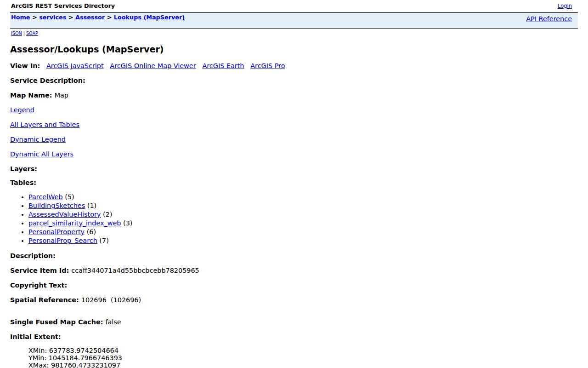Click the Lookups (MapServer) breadcrumb link

(x=149, y=17)
